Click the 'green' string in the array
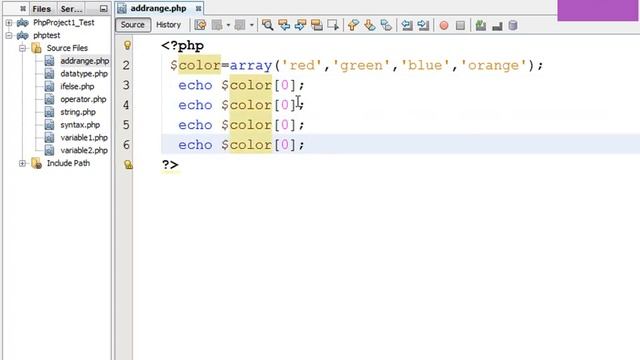Image resolution: width=640 pixels, height=360 pixels. [362, 65]
